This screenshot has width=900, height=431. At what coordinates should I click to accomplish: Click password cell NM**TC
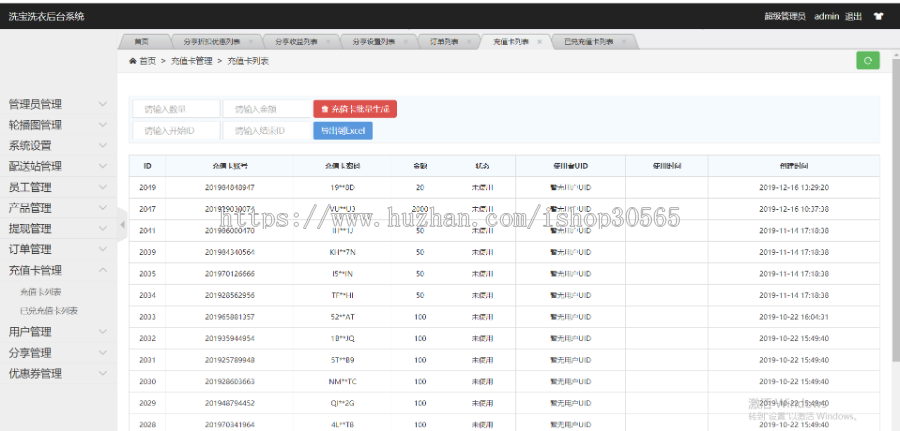tap(343, 382)
